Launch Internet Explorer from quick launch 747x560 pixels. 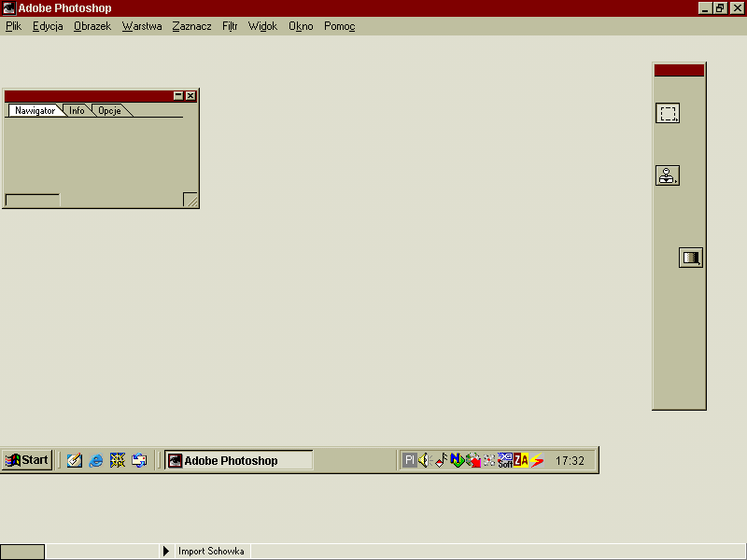(96, 460)
